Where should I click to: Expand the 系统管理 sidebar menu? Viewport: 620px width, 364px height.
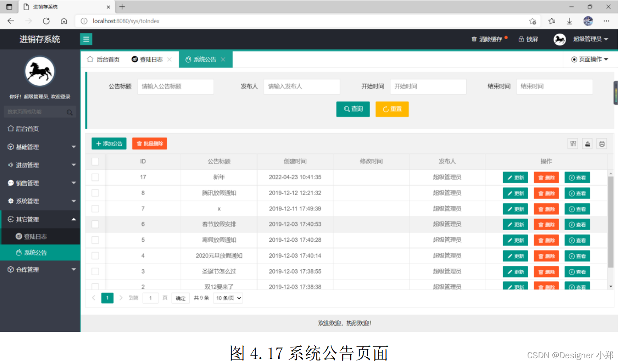[x=40, y=201]
